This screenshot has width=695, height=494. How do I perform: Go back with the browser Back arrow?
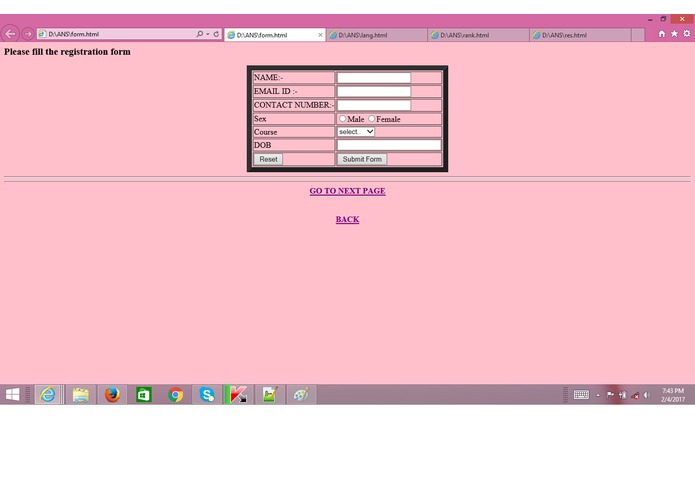pos(10,34)
